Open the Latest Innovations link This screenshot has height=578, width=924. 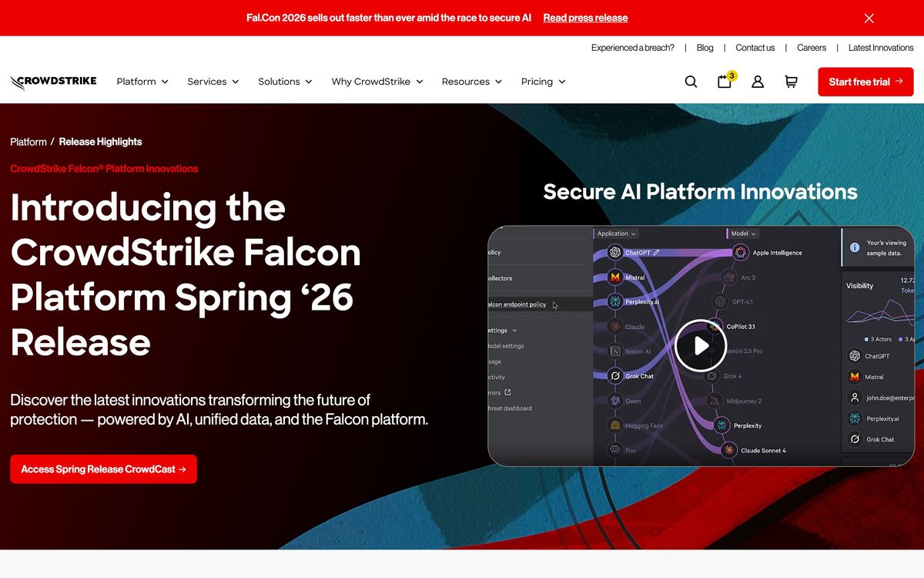click(x=881, y=48)
